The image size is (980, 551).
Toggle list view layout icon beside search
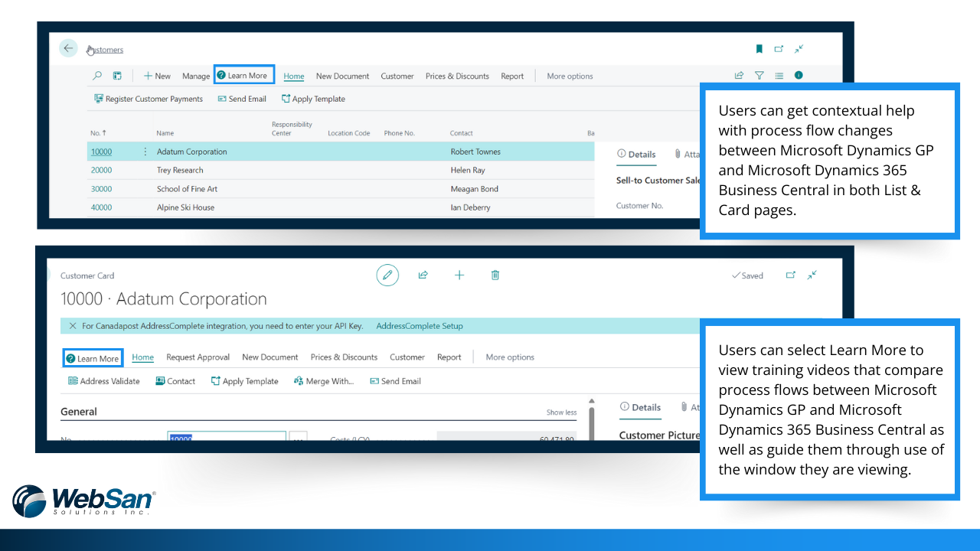coord(117,76)
